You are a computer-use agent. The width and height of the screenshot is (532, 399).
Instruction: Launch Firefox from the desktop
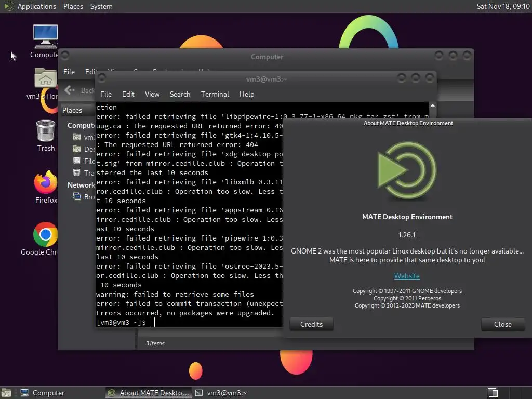coord(46,181)
